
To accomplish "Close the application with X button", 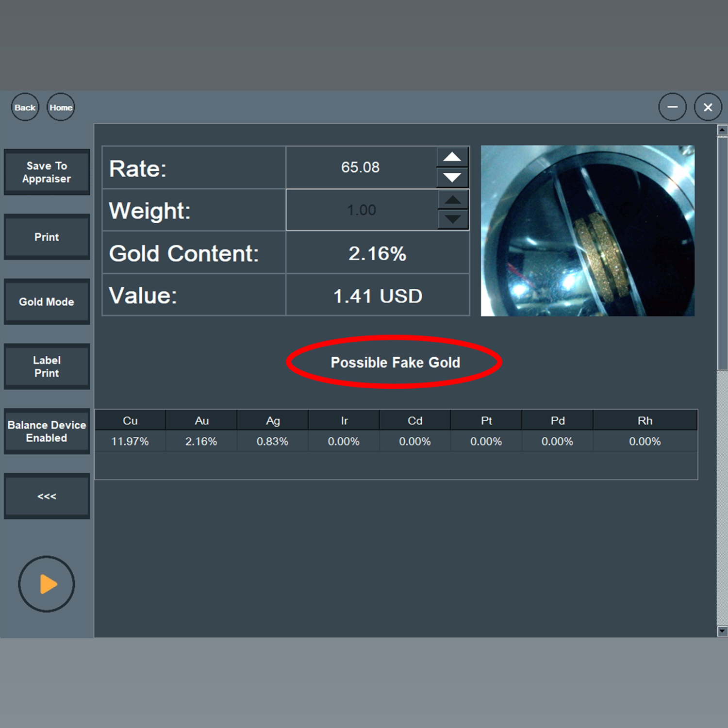I will pos(708,107).
